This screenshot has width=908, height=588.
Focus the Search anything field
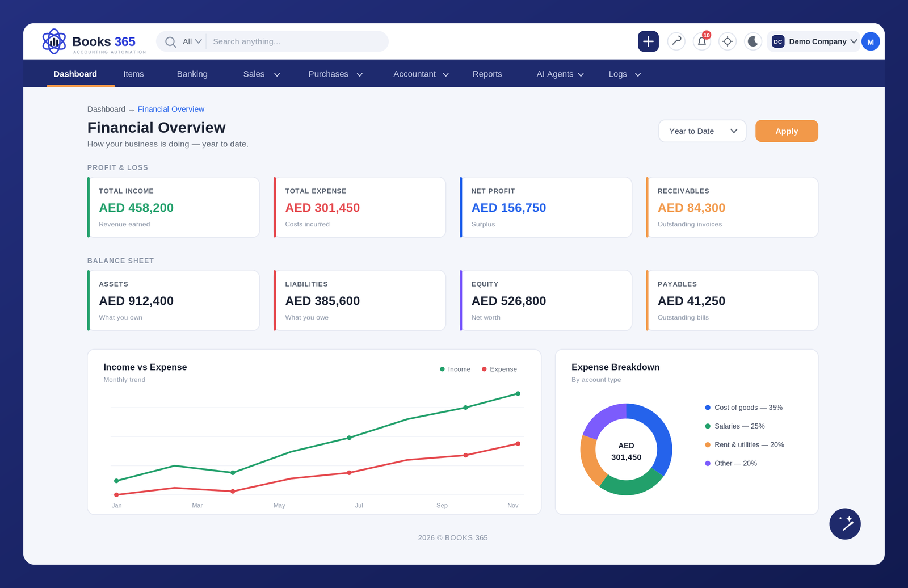(297, 41)
